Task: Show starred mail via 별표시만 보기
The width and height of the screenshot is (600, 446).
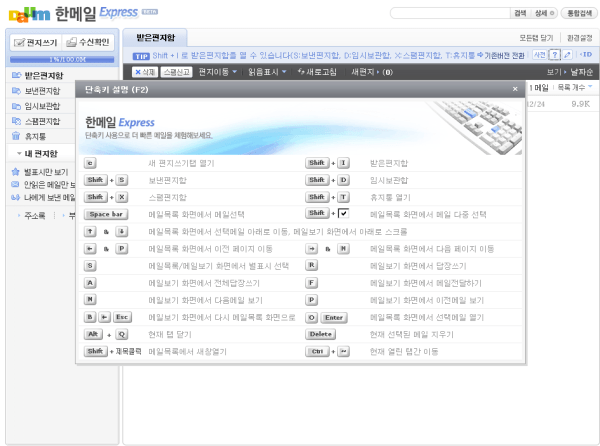Action: click(40, 172)
